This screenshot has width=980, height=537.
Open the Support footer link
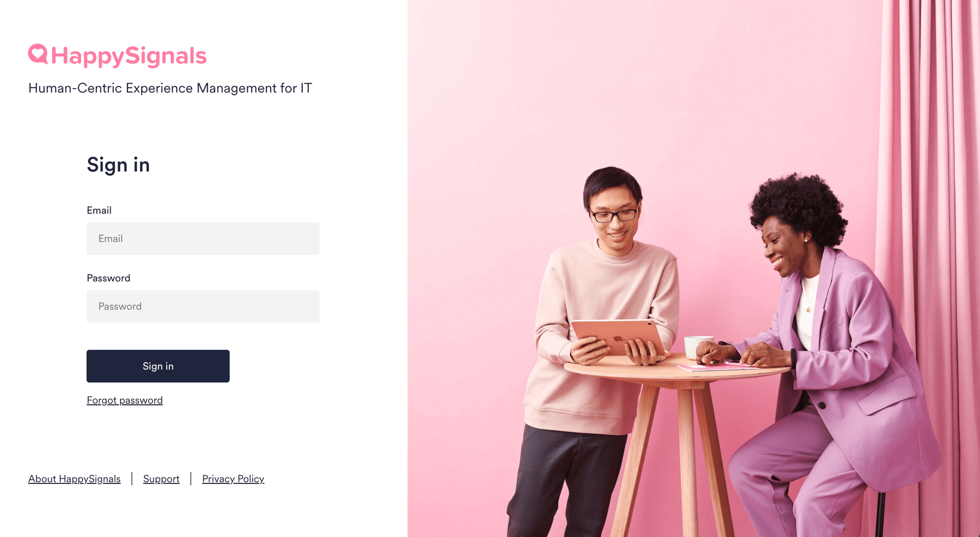161,479
